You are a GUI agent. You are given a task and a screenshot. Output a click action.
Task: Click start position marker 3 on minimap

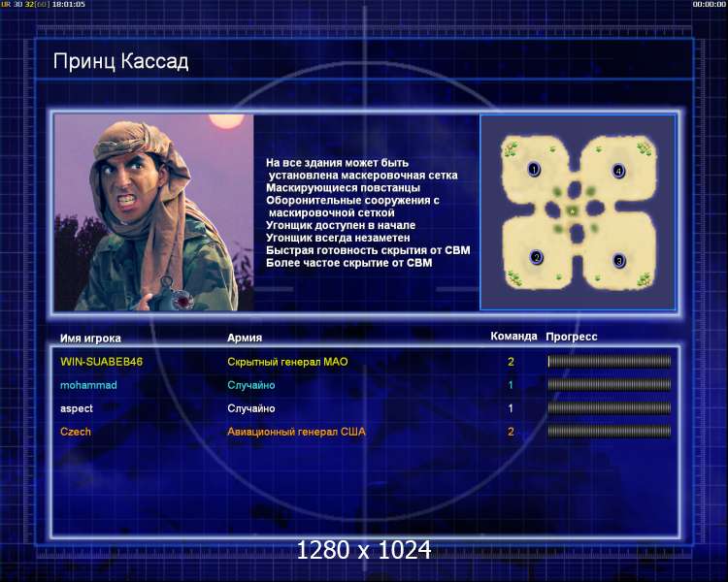619,261
